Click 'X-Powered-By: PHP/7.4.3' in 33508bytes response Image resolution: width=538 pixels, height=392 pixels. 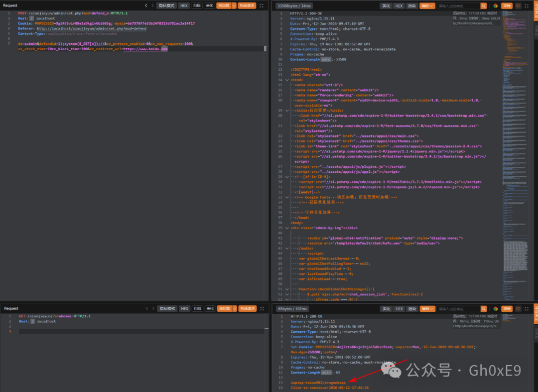tap(314, 39)
